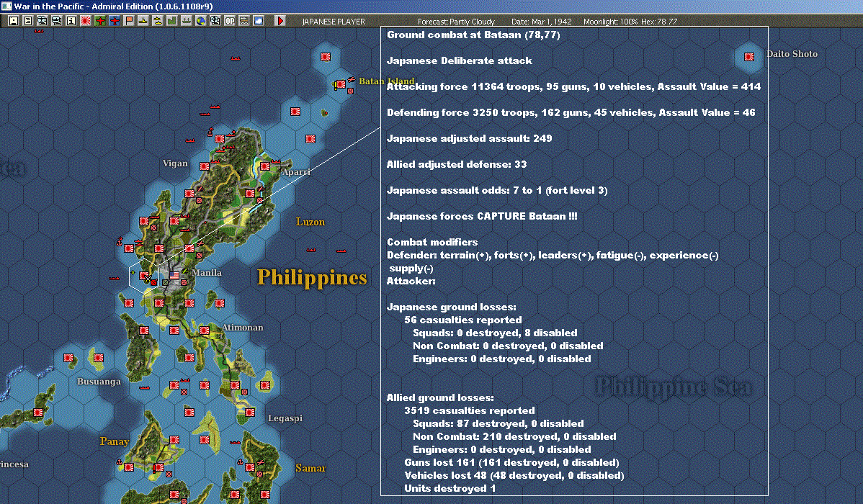Click the Japanese rising sun flag icon
This screenshot has height=504, width=863.
(x=86, y=21)
